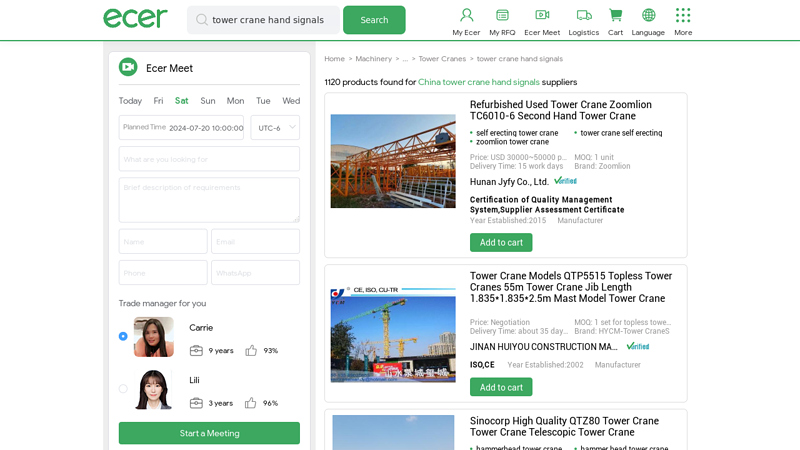
Task: Select Carrie as trade manager
Action: click(x=123, y=336)
